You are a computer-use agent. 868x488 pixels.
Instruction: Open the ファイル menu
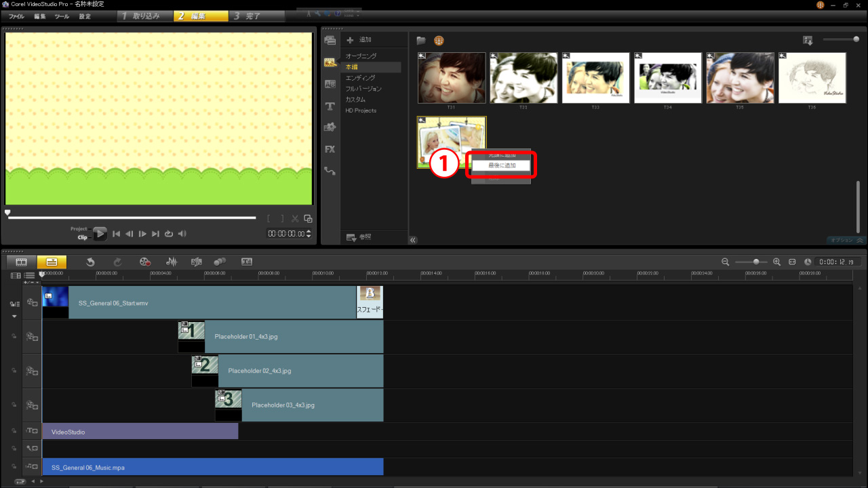coord(16,16)
